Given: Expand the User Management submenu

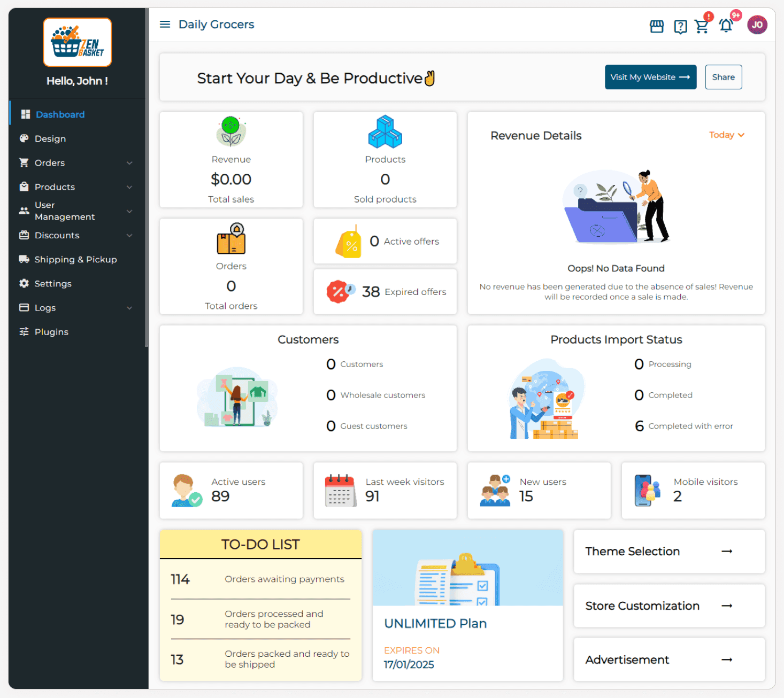Looking at the screenshot, I should click(76, 211).
